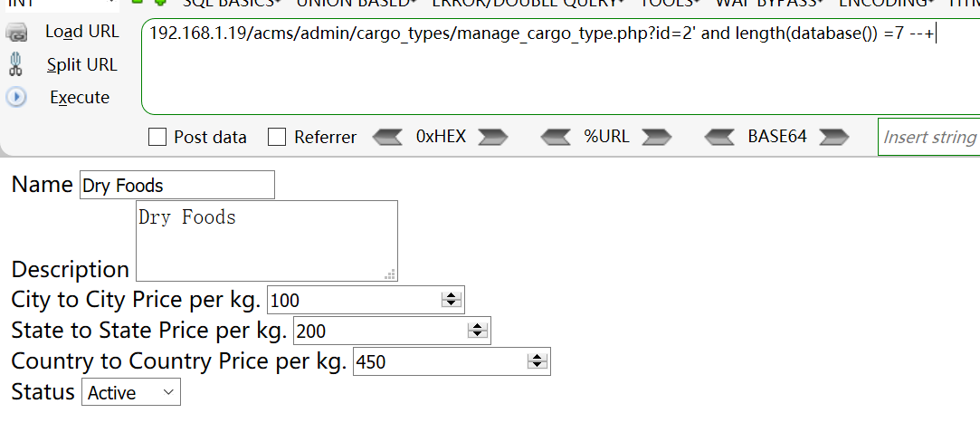Click the left arrow beside 0xHEX

(387, 137)
